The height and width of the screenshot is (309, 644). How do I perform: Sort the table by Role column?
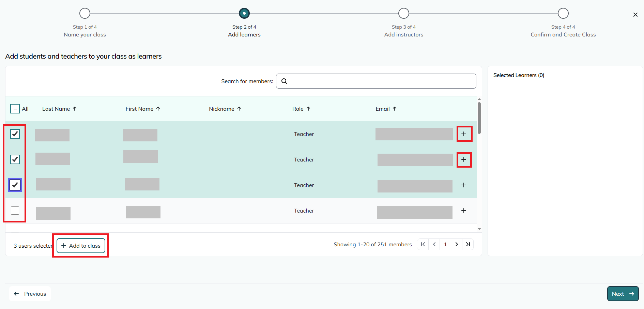click(x=301, y=109)
